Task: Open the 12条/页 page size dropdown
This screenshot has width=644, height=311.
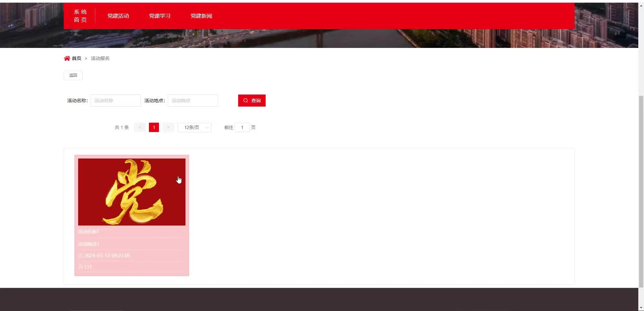Action: tap(195, 127)
